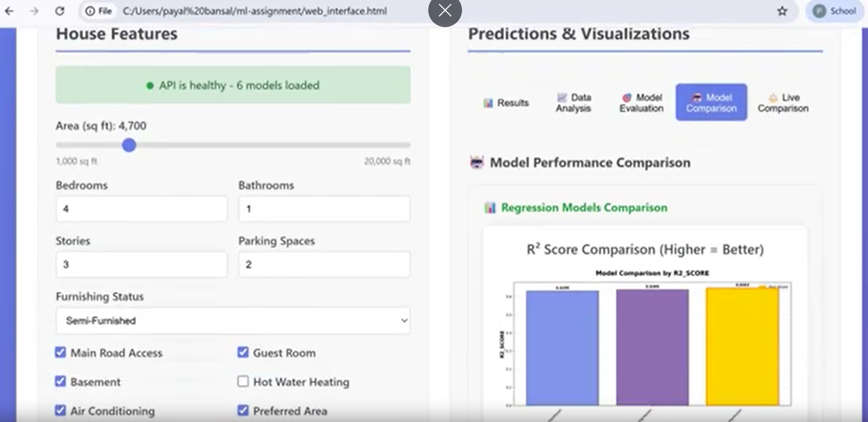Click the file info icon in address bar
The height and width of the screenshot is (422, 868).
pos(90,12)
